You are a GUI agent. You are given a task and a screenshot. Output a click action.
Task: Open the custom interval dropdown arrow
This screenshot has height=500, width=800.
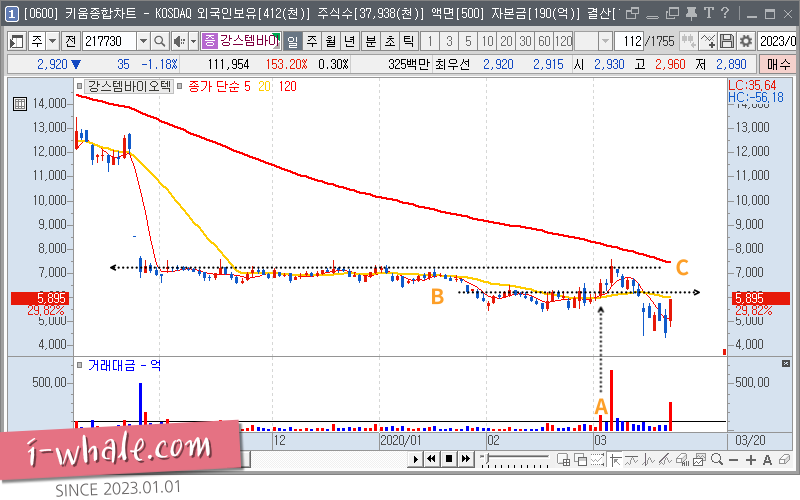pos(605,41)
